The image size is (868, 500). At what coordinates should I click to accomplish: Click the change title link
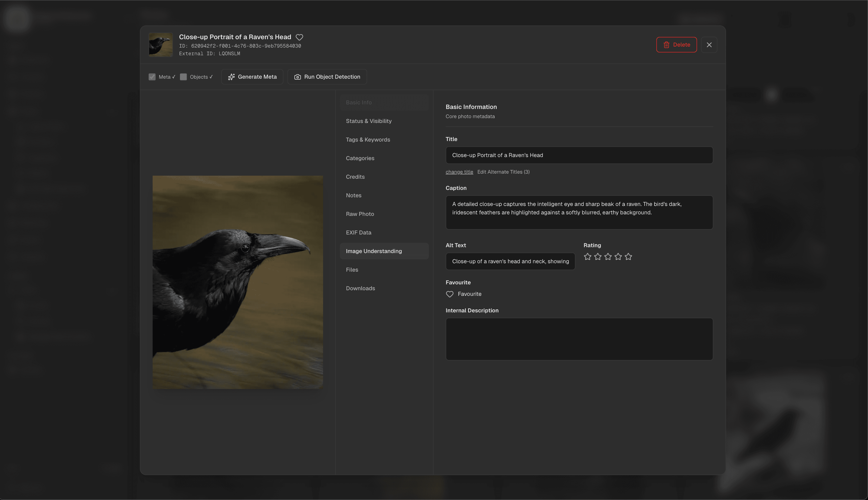[459, 172]
